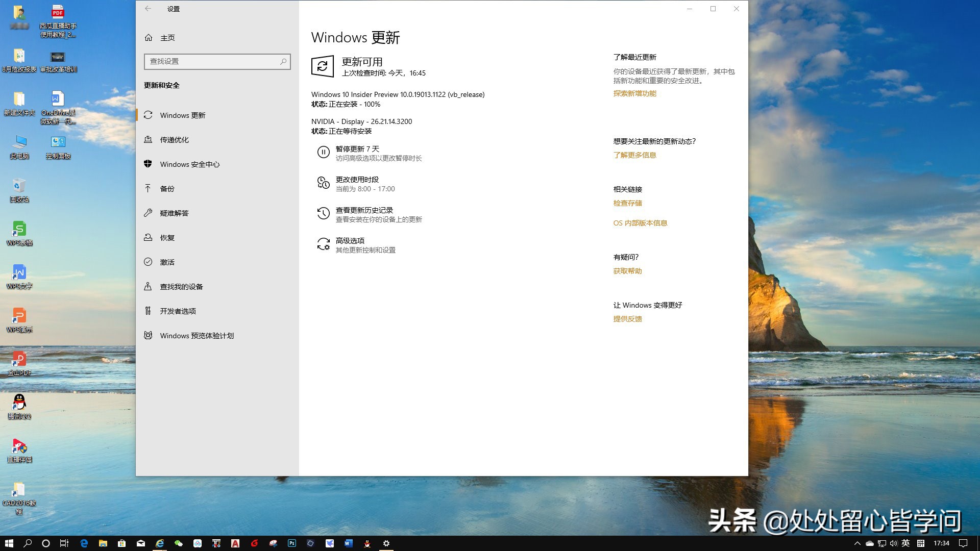Click the 暂停更新 7 天 pause icon
The width and height of the screenshot is (980, 551).
(324, 152)
